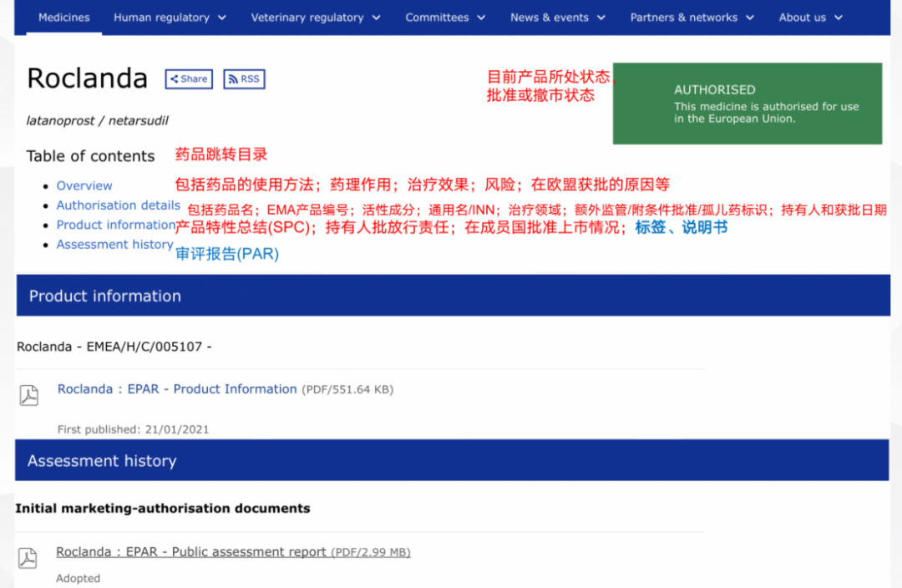The width and height of the screenshot is (902, 588).
Task: Expand the Veterinary regulatory chevron
Action: tap(376, 18)
